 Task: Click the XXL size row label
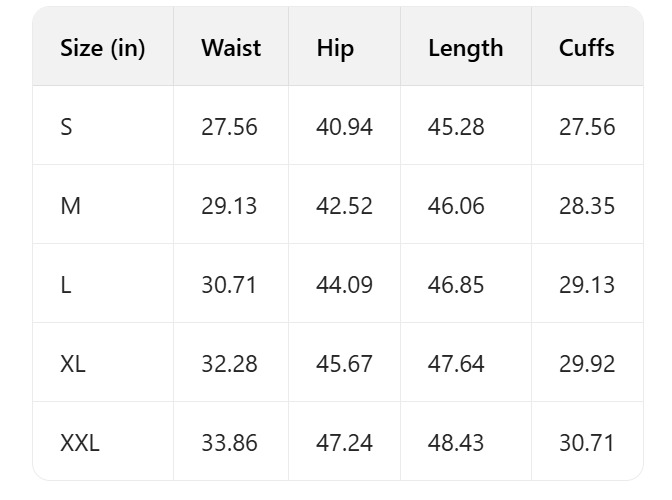tap(80, 443)
